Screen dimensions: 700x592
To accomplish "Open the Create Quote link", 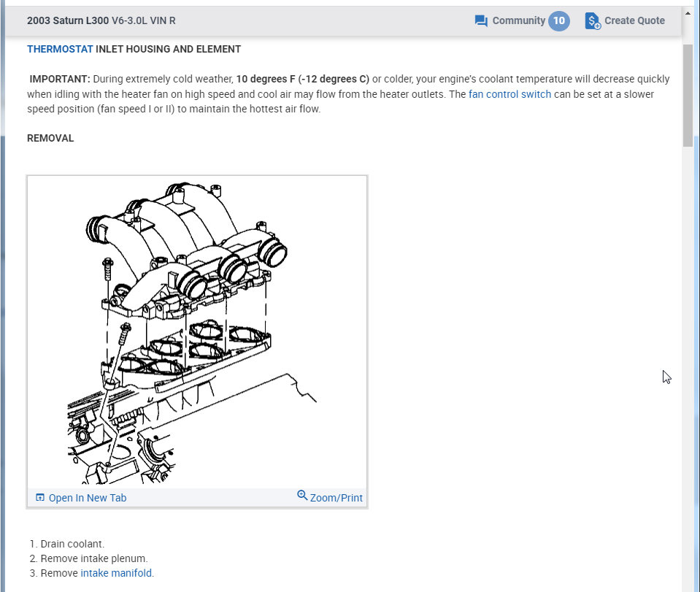I will point(634,20).
